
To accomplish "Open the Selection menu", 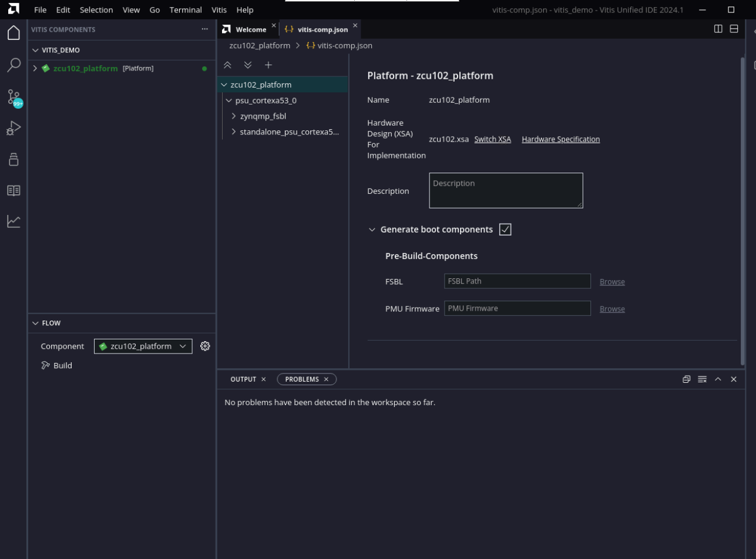I will [x=96, y=10].
